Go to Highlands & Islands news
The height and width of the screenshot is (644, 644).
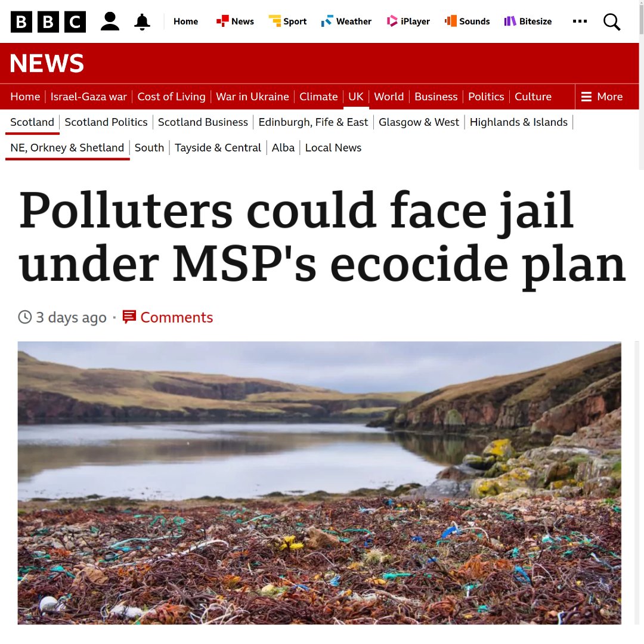(518, 122)
